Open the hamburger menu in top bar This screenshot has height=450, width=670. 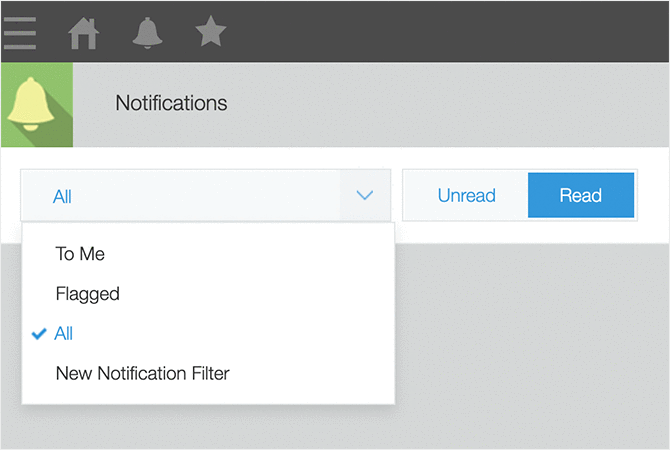coord(20,32)
